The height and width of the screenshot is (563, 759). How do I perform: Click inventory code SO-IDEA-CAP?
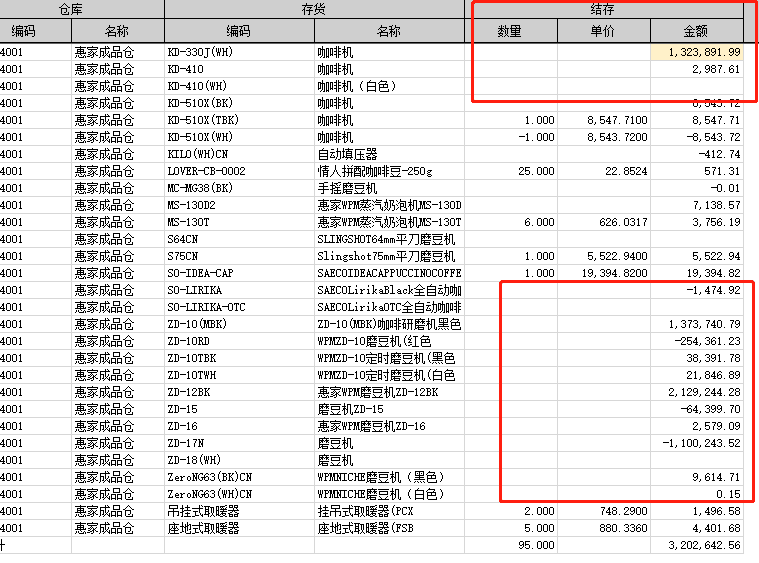239,273
